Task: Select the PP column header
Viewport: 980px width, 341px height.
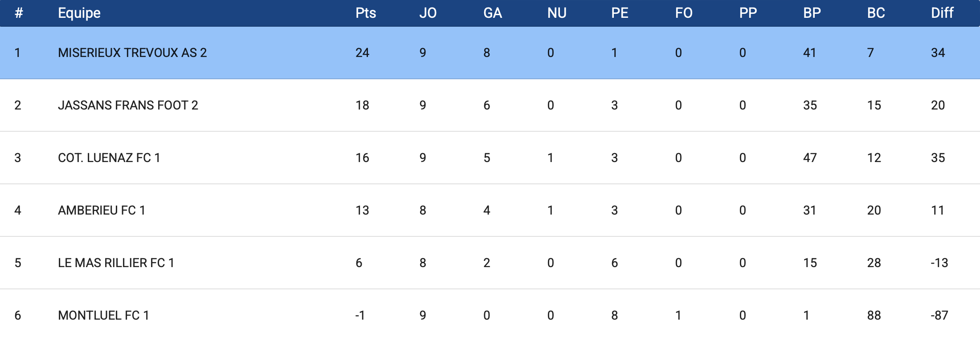Action: pos(748,13)
